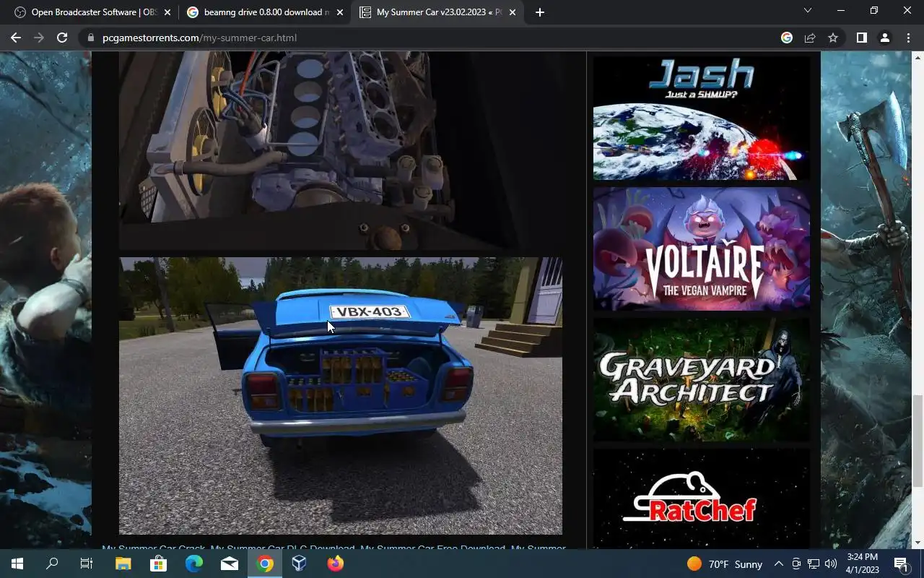Open File Explorer from taskbar
This screenshot has height=578, width=924.
click(x=123, y=564)
